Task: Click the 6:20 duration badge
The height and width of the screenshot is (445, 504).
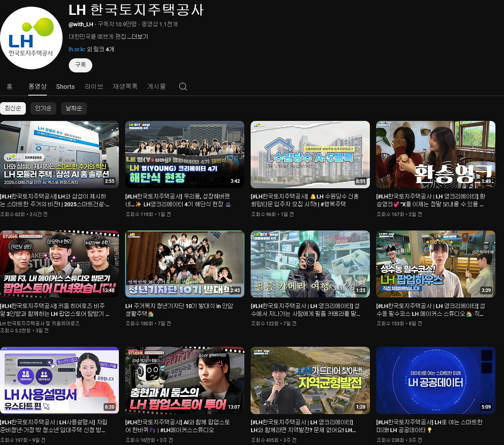Action: 110,407
